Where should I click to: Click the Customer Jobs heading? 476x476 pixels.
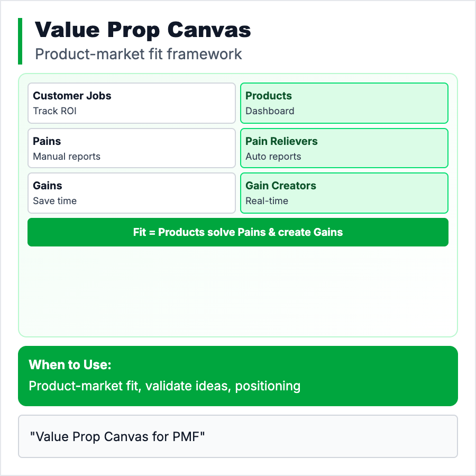(72, 96)
